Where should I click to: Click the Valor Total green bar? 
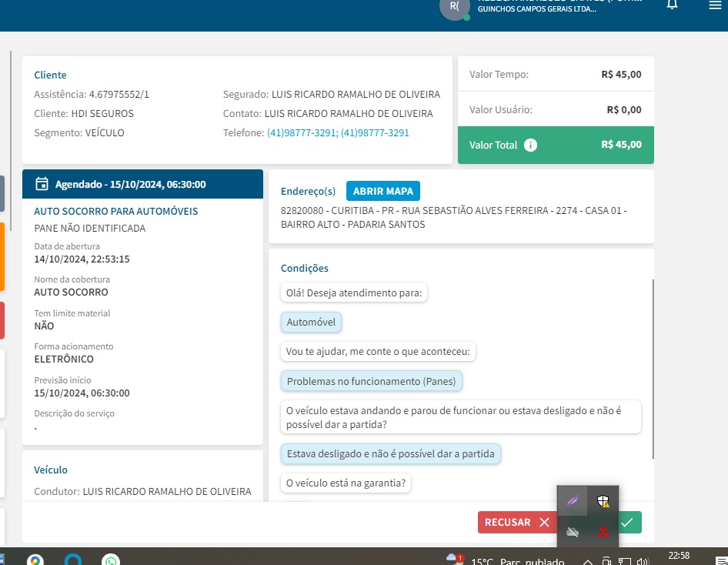pyautogui.click(x=556, y=145)
